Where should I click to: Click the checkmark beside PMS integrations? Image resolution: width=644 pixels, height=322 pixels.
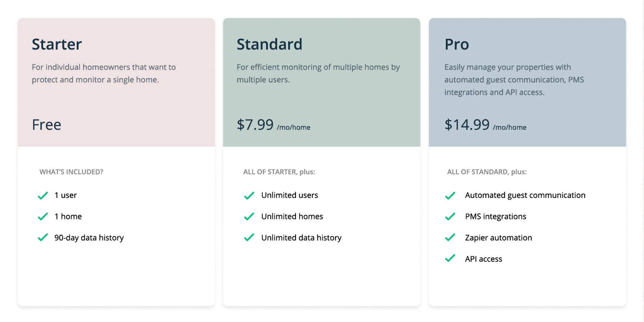450,216
